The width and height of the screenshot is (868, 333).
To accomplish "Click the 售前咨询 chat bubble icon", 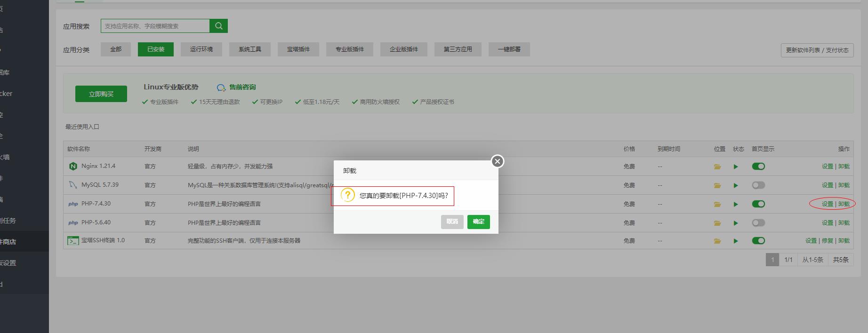I will (x=221, y=87).
